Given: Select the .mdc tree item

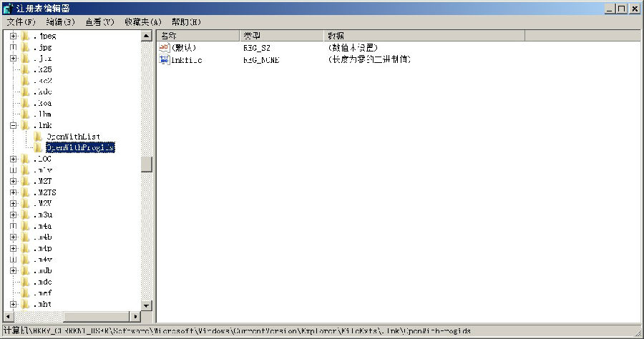Looking at the screenshot, I should click(x=43, y=282).
